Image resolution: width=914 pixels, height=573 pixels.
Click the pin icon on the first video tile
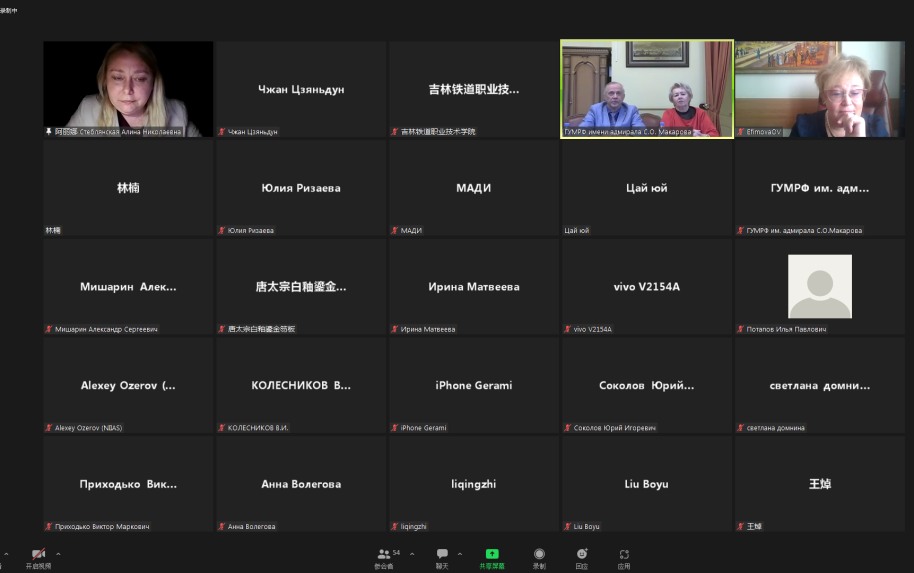point(49,132)
